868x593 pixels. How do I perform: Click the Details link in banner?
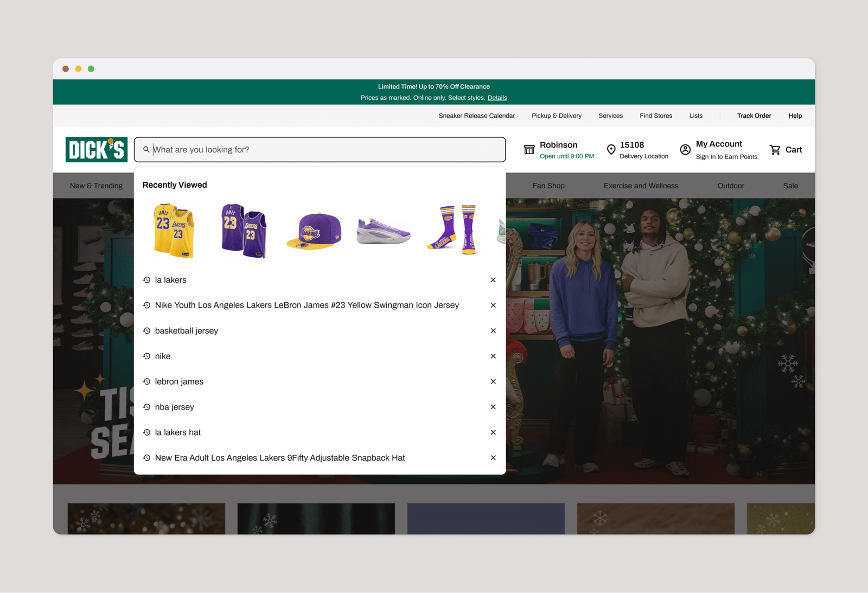497,98
